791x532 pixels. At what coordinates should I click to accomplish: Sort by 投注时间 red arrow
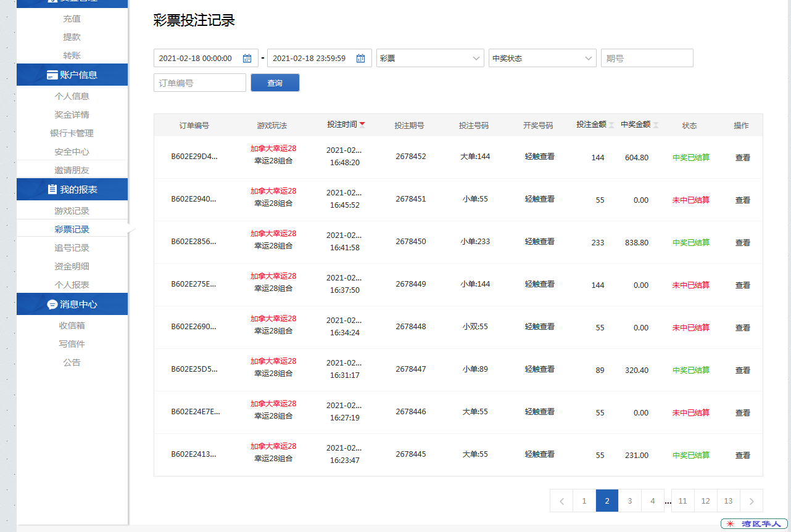click(x=362, y=125)
